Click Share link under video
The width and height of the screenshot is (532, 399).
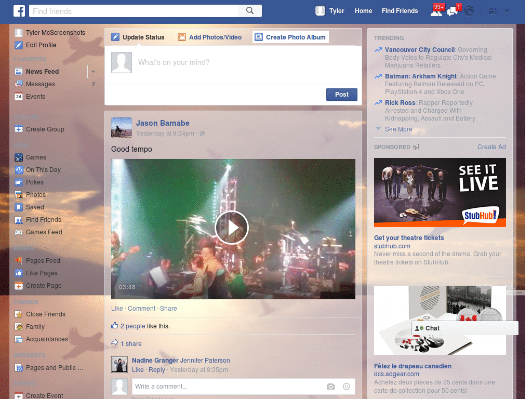click(x=168, y=309)
